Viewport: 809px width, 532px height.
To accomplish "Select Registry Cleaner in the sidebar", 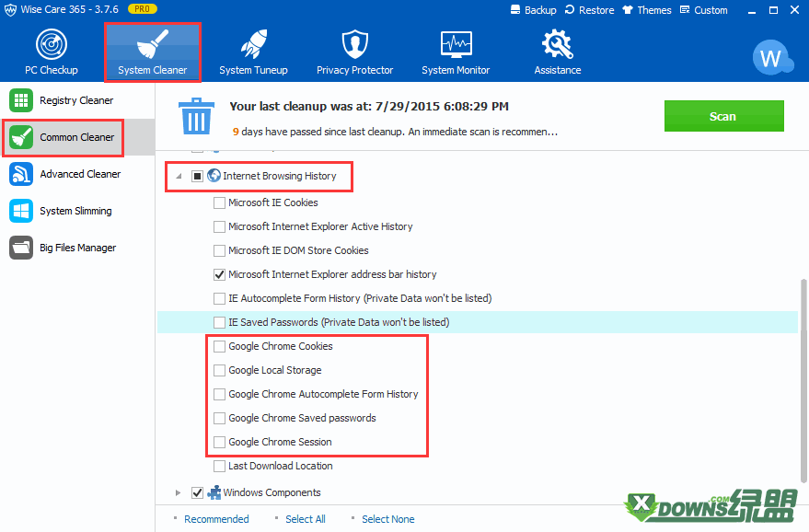I will tap(77, 100).
